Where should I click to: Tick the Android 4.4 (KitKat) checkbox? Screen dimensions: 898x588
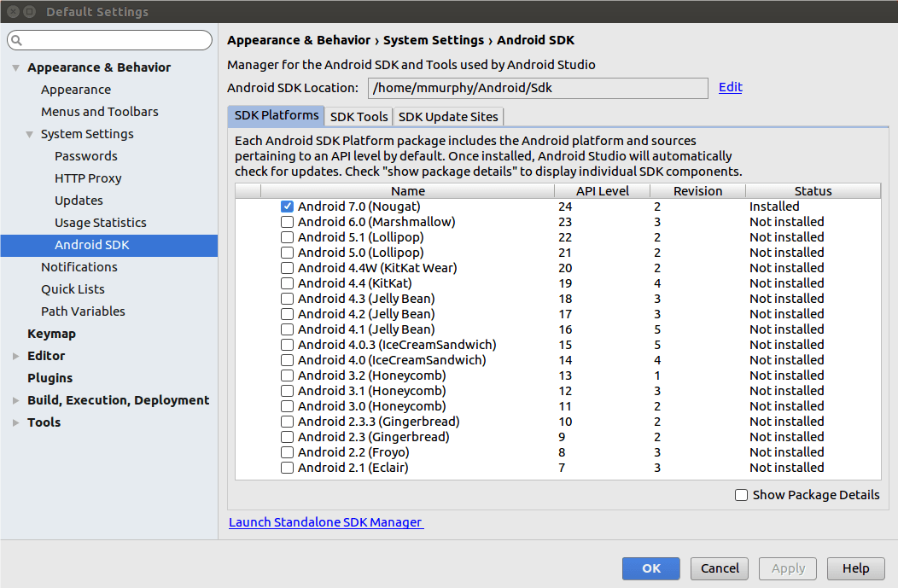(288, 283)
